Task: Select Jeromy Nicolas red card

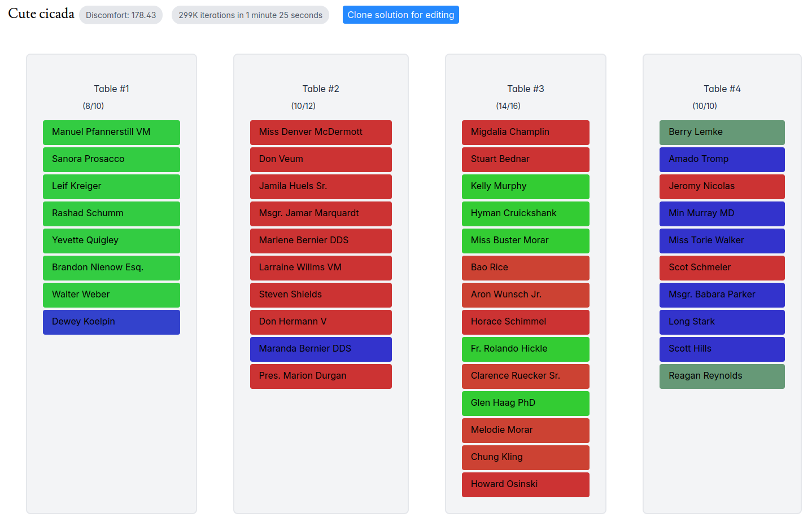Action: [722, 186]
